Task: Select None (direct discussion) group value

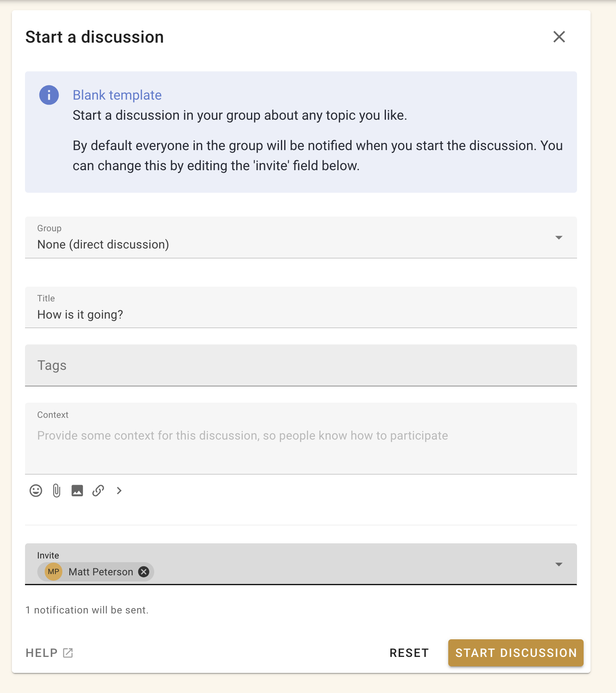Action: pyautogui.click(x=103, y=244)
